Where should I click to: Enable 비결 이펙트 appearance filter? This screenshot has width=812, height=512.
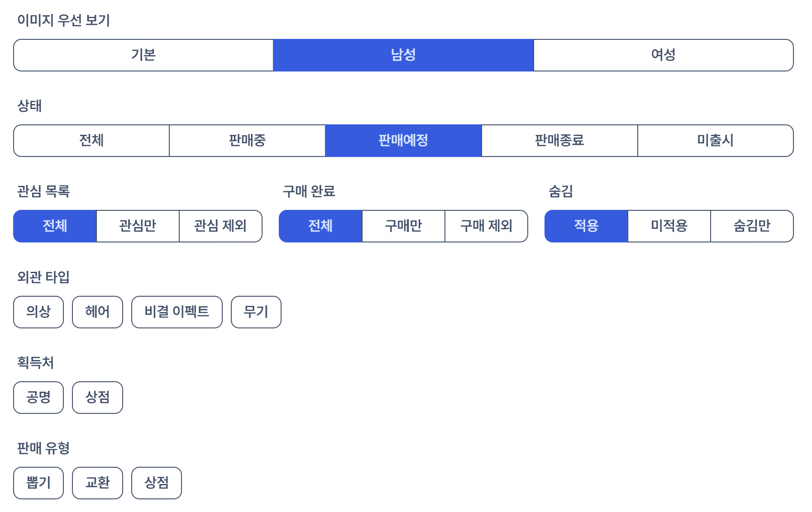(x=177, y=312)
